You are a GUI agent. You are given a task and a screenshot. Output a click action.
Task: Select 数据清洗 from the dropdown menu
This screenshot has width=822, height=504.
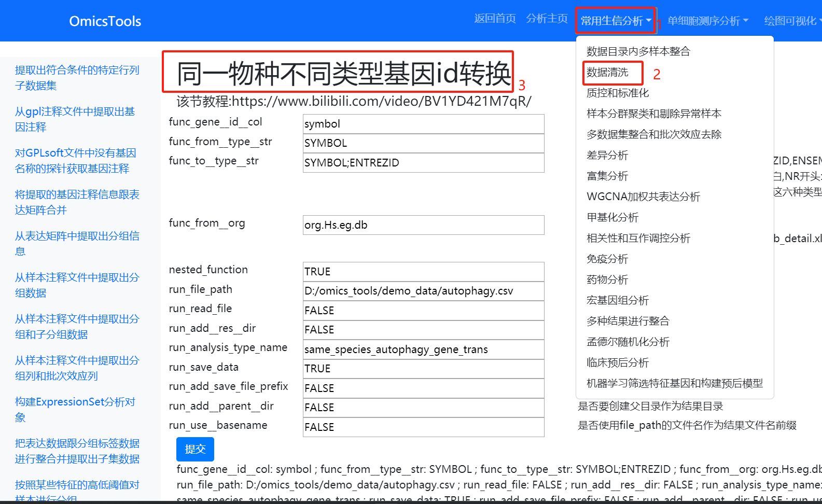[x=607, y=73]
